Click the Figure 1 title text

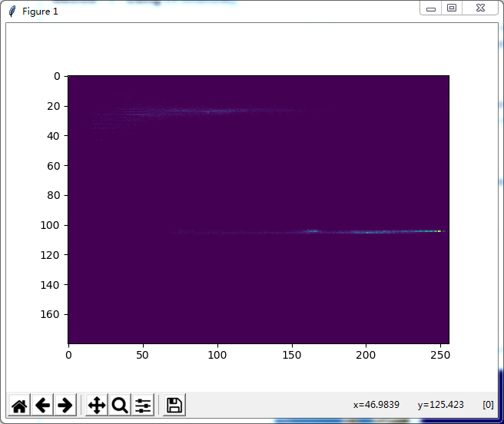pyautogui.click(x=40, y=12)
